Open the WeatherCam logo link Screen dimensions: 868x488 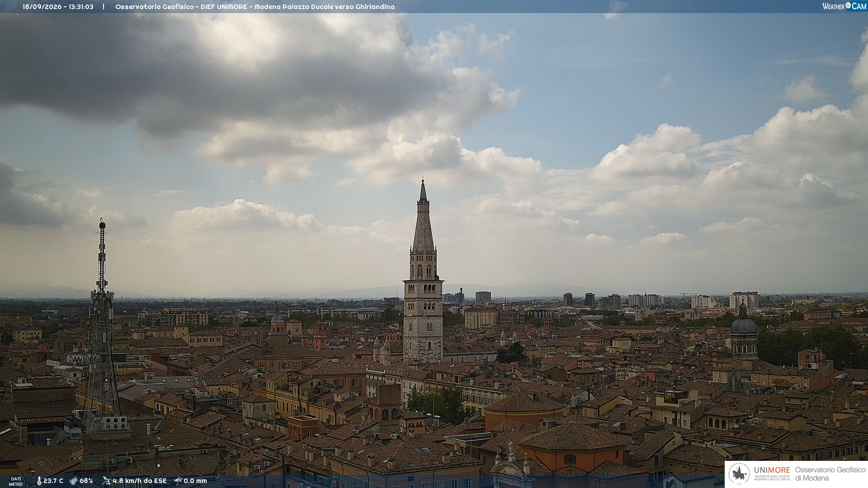(844, 6)
